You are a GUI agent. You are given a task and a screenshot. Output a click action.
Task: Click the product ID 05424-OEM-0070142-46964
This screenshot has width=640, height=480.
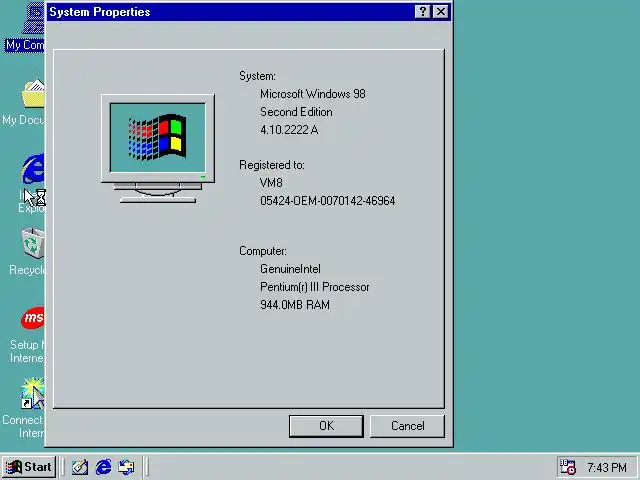(x=327, y=201)
